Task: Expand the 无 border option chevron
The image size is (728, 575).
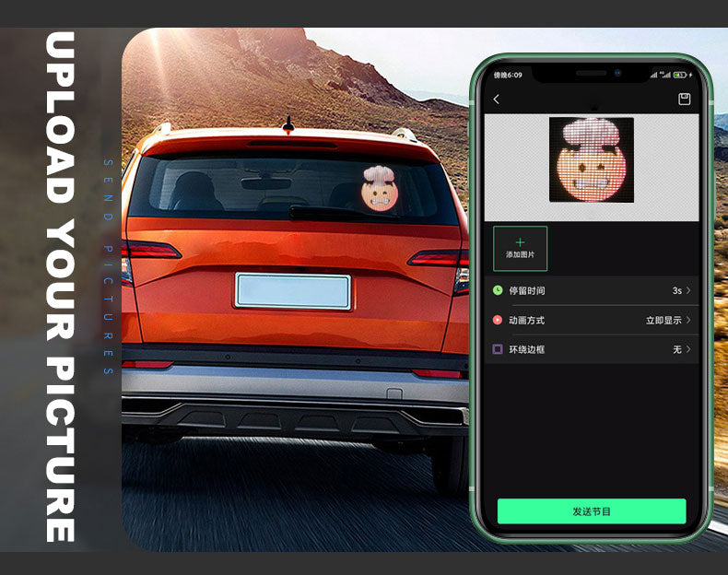Action: tap(688, 349)
